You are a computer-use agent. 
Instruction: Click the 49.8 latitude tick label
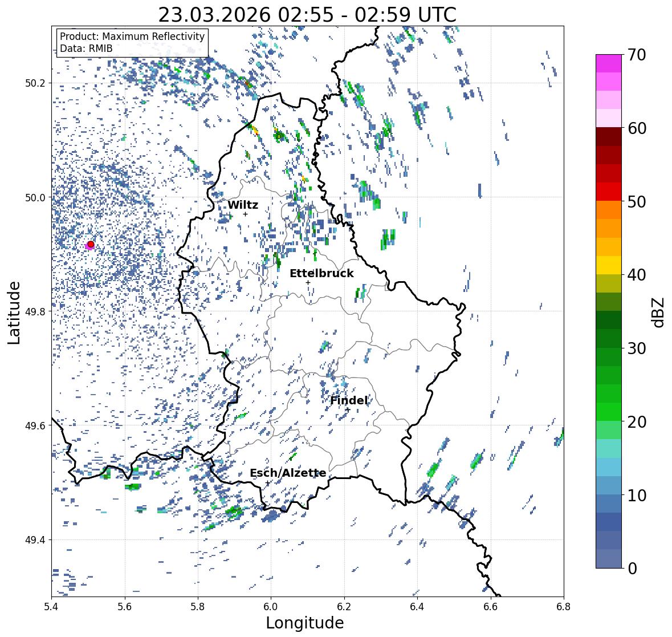35,311
